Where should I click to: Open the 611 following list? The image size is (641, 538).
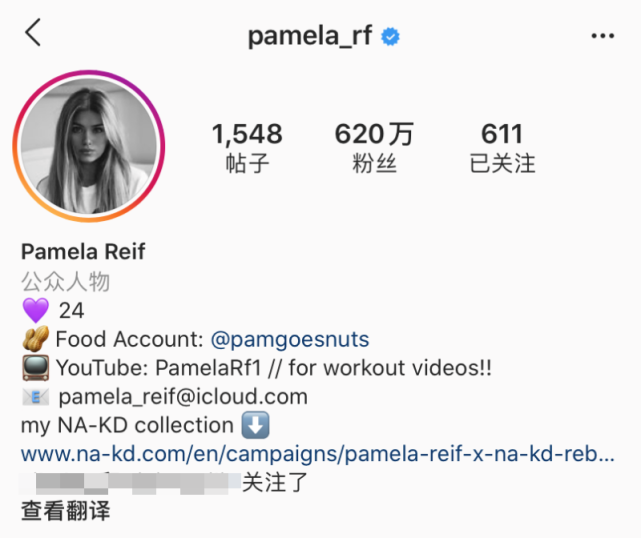click(x=502, y=148)
